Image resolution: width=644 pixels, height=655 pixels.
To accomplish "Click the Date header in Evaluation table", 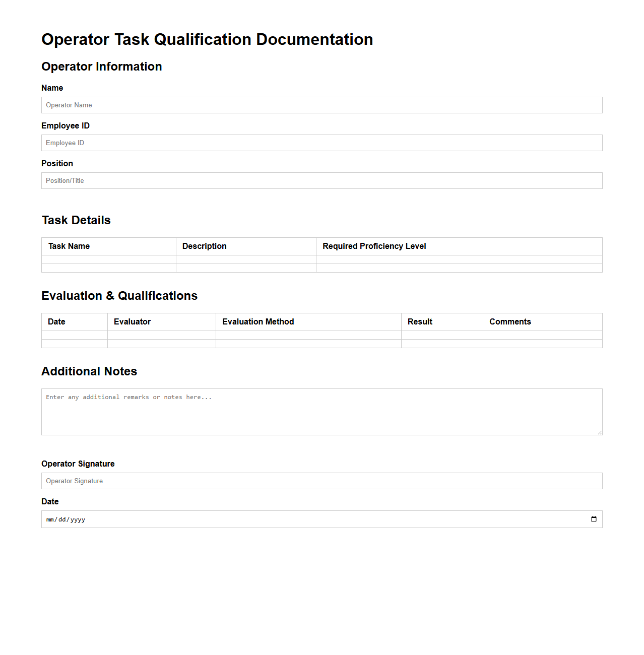I will tap(56, 321).
